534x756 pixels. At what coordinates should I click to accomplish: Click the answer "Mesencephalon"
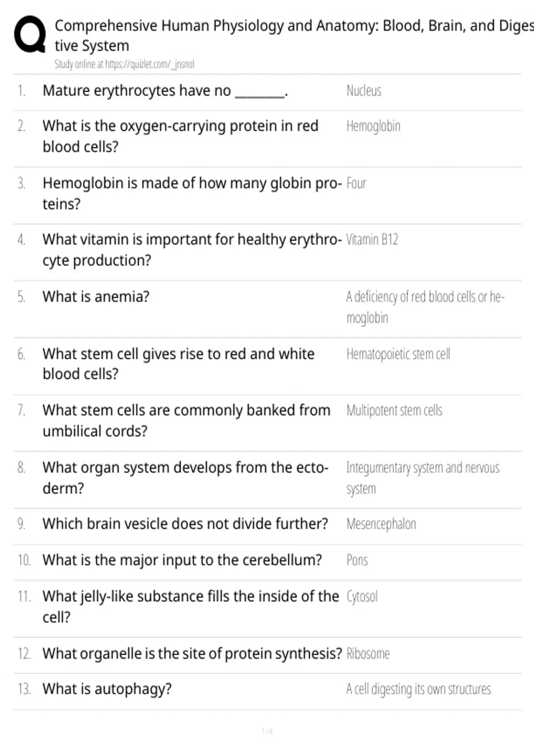[x=381, y=524]
